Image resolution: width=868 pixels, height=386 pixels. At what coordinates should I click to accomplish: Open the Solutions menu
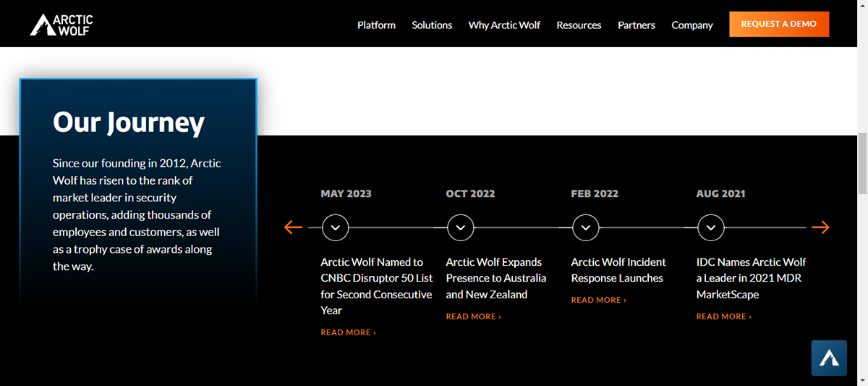[x=432, y=25]
